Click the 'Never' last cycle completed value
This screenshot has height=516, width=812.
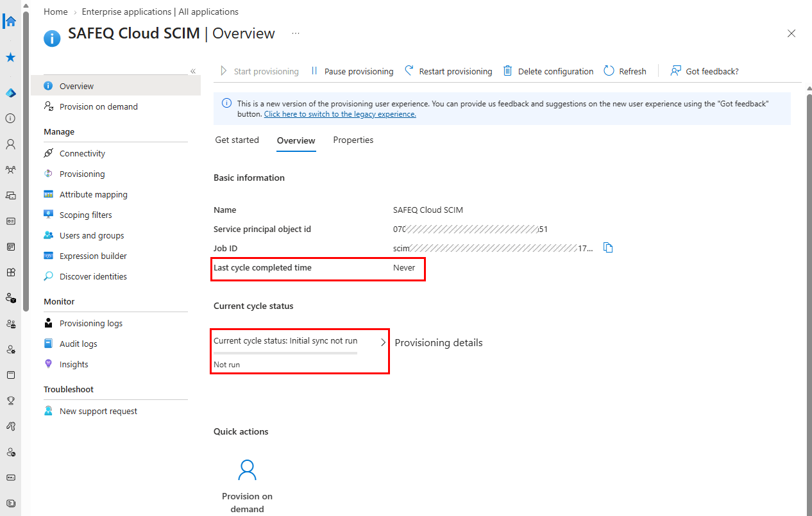point(404,267)
